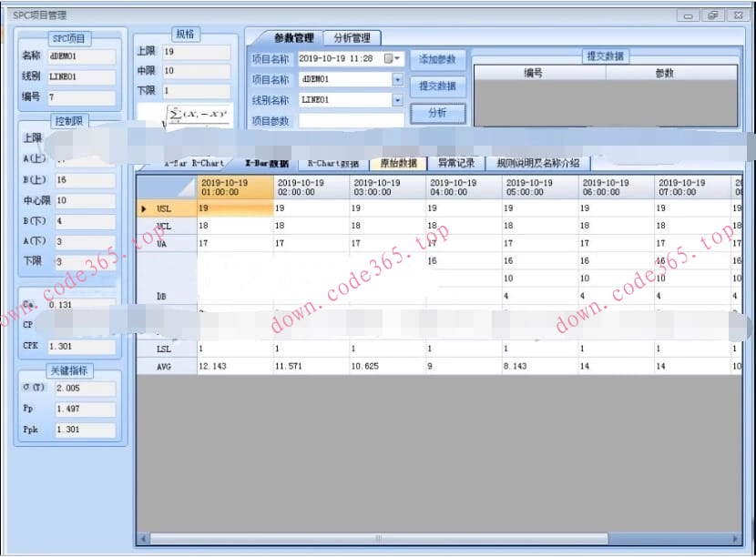Select the 2019-10-19 05:00:00 column header
Viewport: 756px width, 557px height.
point(540,187)
